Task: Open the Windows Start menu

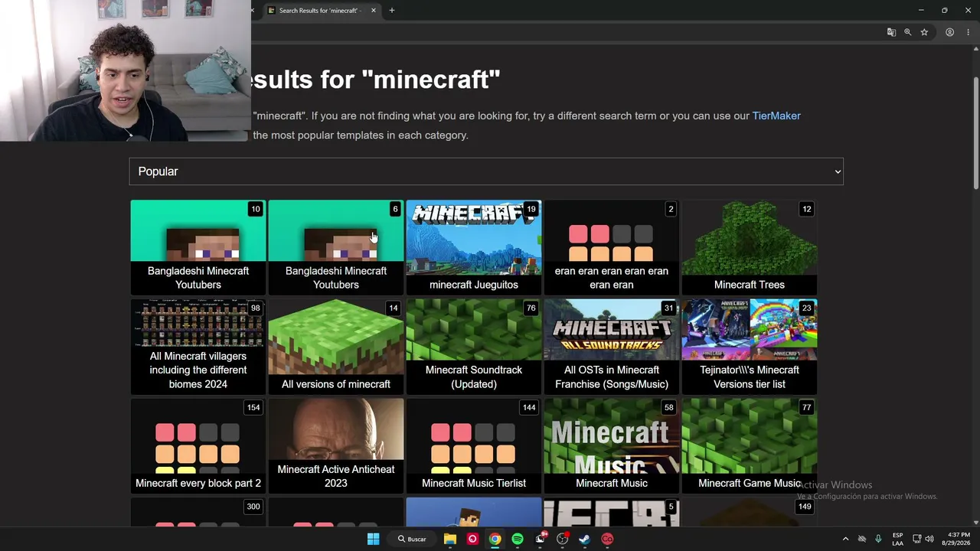Action: [x=373, y=539]
